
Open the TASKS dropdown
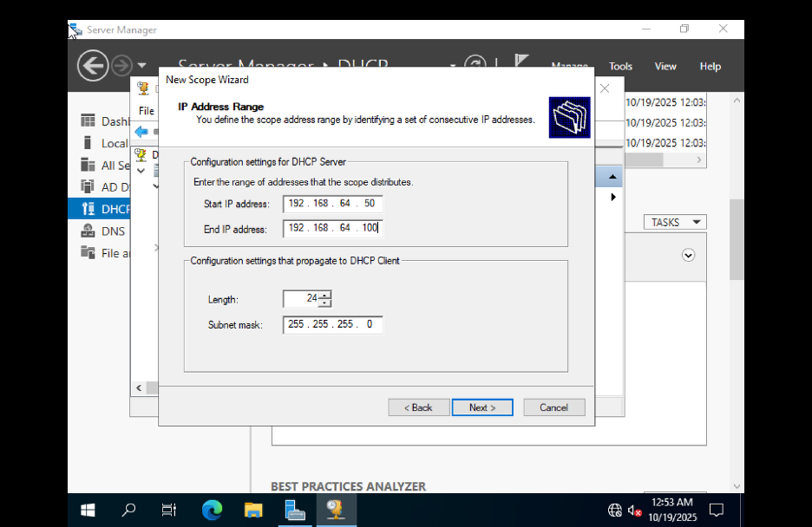[x=674, y=222]
